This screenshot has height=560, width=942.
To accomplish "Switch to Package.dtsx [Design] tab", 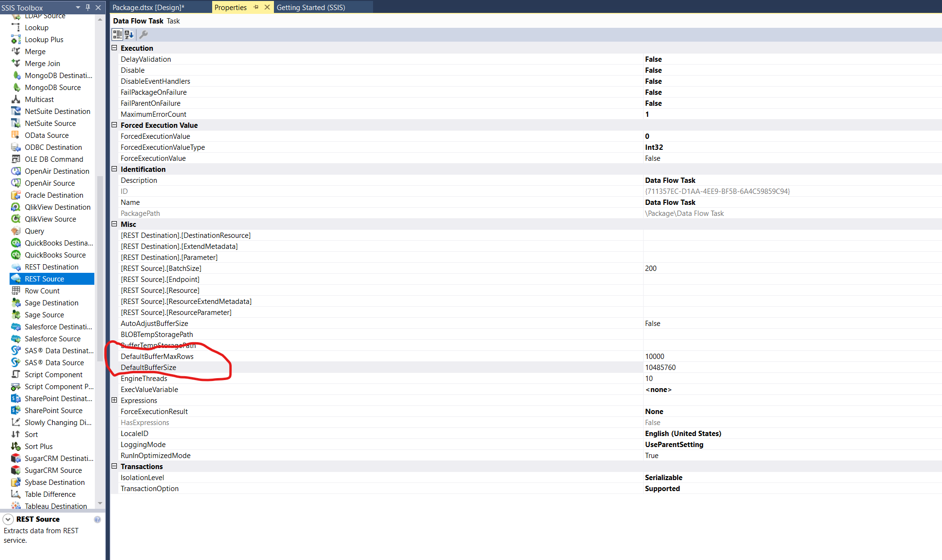I will click(148, 7).
